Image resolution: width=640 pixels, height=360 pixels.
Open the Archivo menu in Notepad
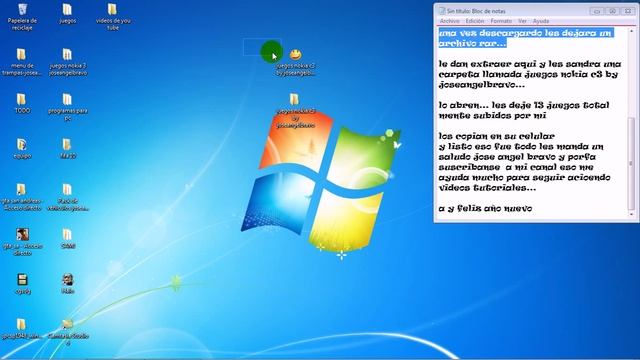point(449,21)
